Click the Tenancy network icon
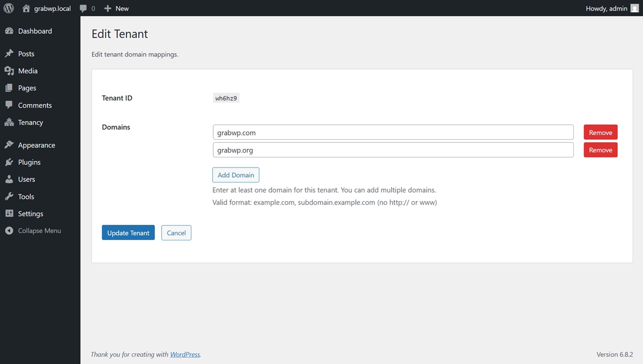Viewport: 643px width, 364px height. (9, 122)
